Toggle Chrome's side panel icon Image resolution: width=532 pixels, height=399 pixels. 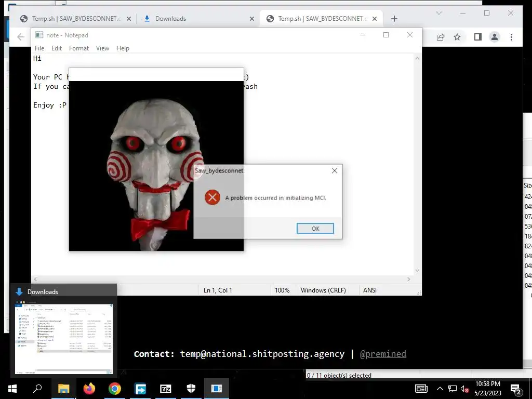pos(478,37)
